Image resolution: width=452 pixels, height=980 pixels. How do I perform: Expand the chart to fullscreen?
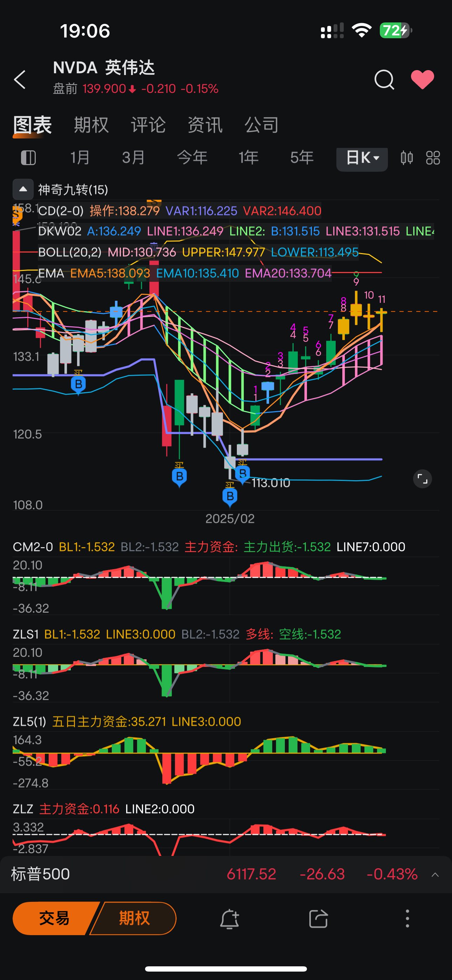422,479
